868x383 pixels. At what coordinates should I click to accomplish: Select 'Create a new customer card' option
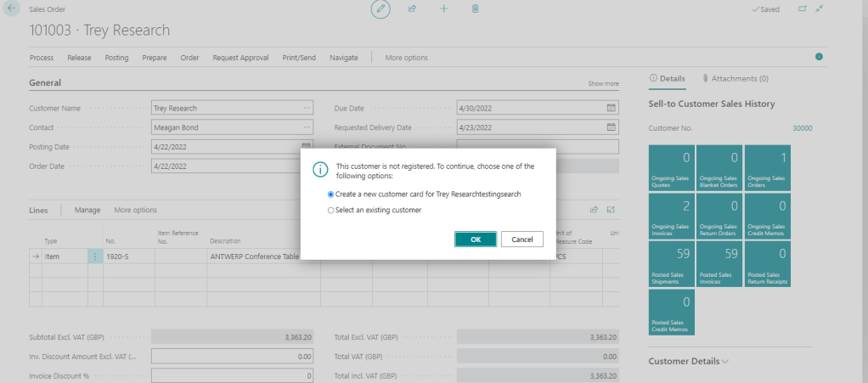pos(331,194)
